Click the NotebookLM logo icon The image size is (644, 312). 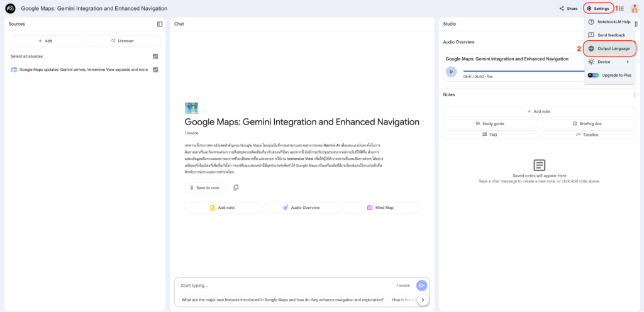point(10,8)
